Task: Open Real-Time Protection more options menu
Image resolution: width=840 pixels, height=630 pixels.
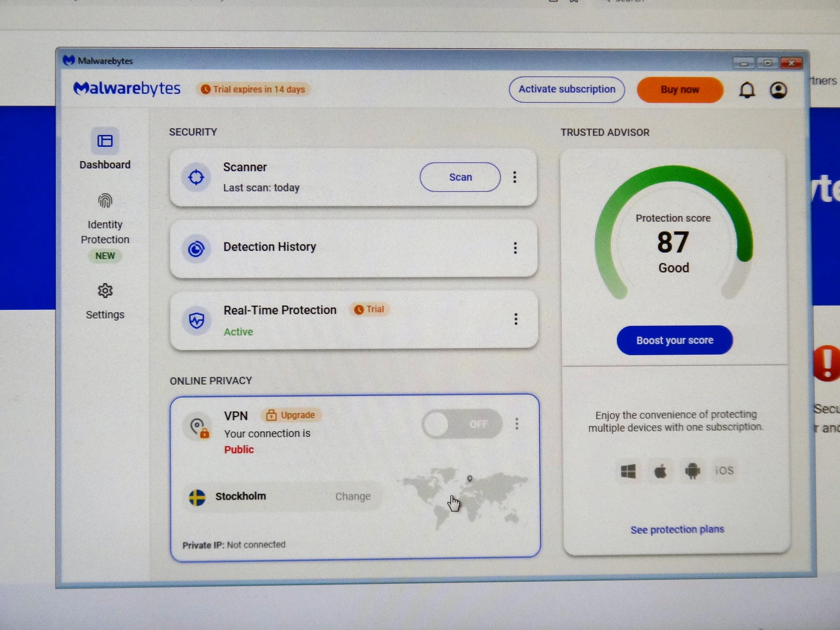Action: point(516,319)
